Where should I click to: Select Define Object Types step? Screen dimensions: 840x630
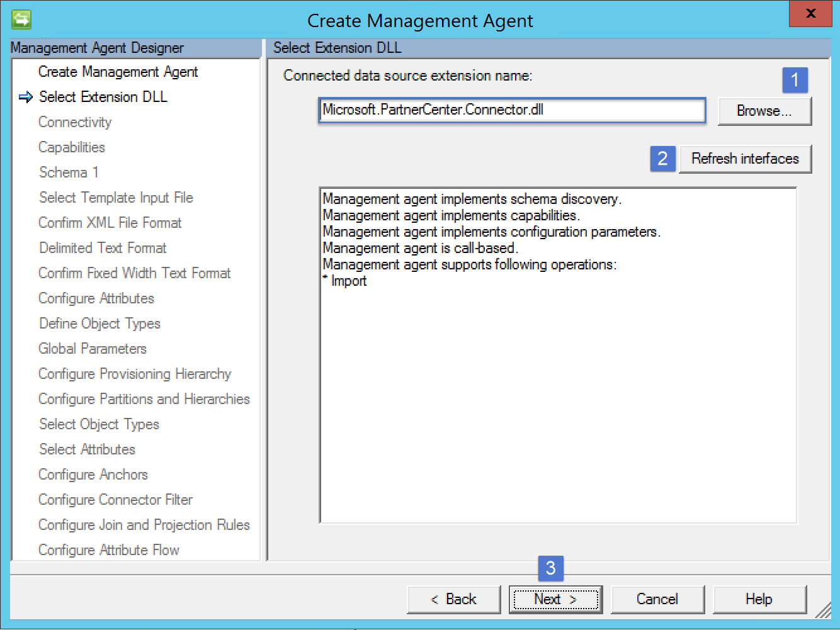coord(99,323)
